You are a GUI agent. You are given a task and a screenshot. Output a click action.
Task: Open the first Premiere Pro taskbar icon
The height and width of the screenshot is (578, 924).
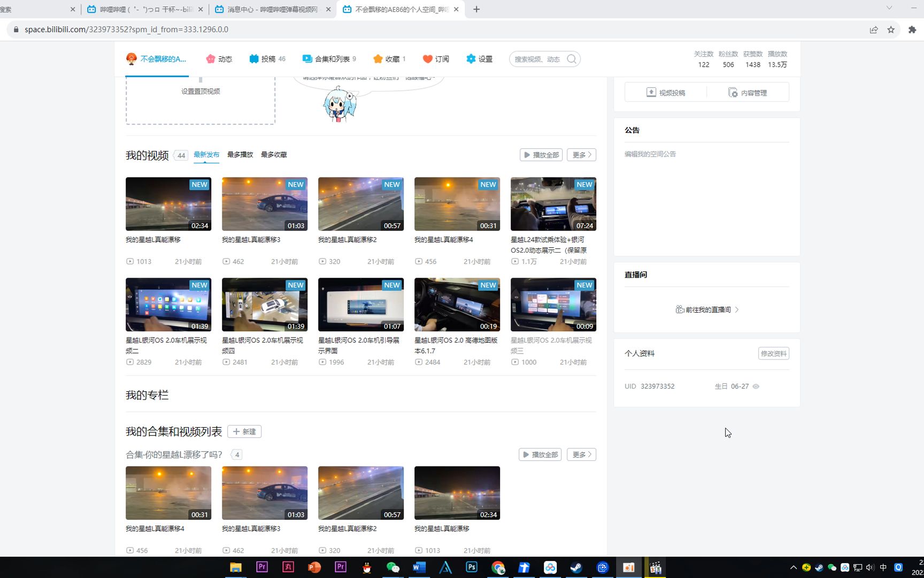pos(262,567)
